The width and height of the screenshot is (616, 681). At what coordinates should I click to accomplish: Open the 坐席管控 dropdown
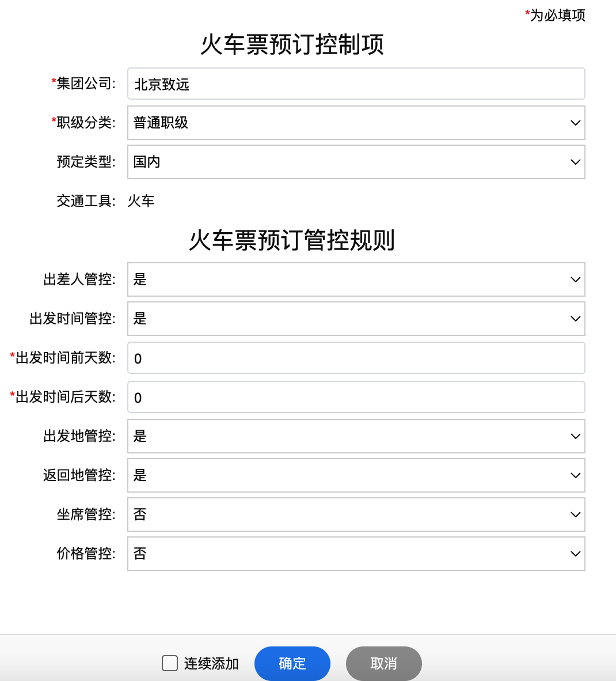[x=356, y=514]
